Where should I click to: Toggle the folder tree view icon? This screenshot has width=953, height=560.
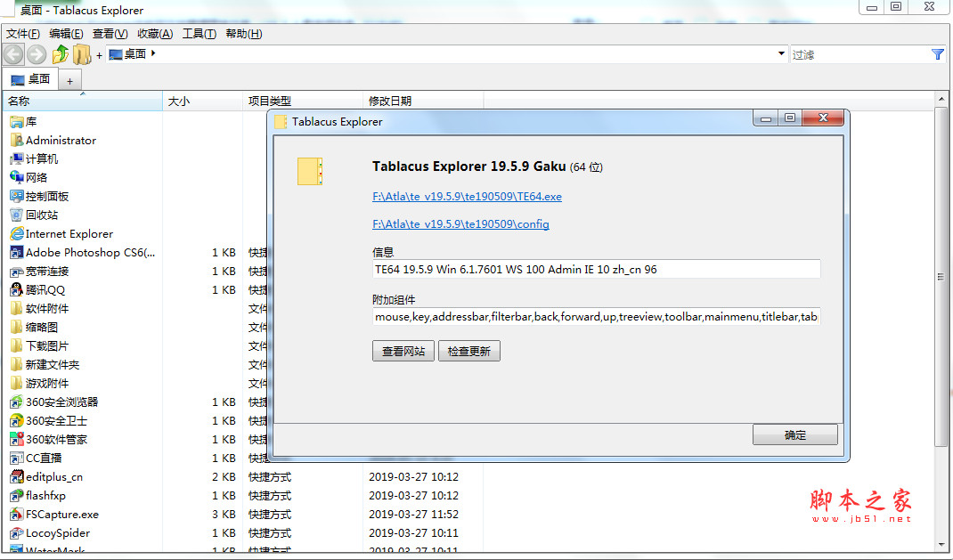(81, 54)
